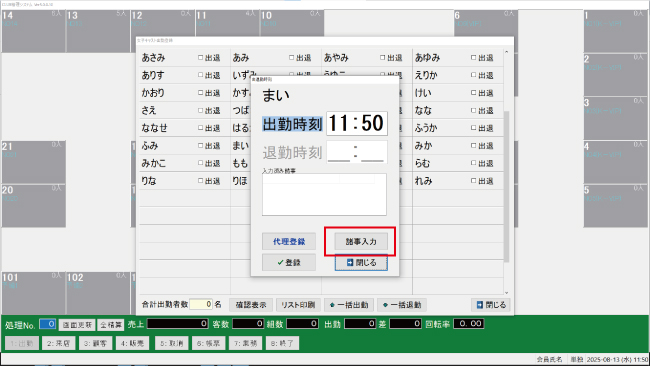This screenshot has width=650, height=366.
Task: Click the cast list vertical scrollbar thumb
Action: (506, 187)
